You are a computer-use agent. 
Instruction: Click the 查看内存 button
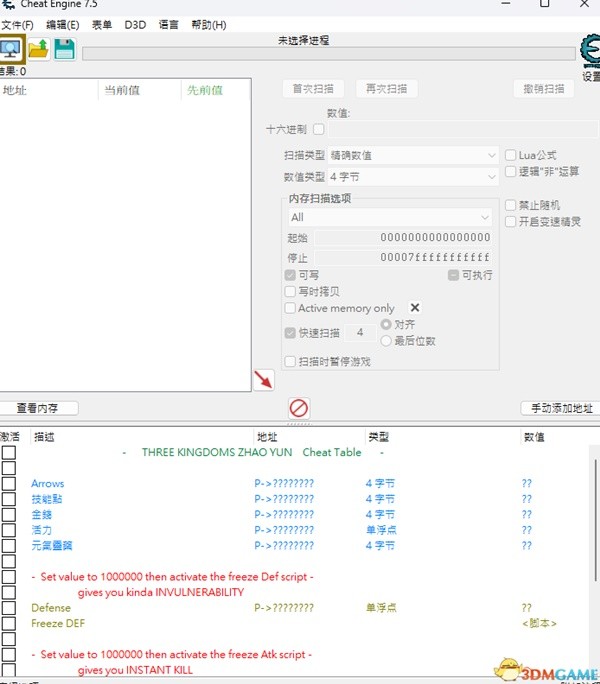[38, 408]
